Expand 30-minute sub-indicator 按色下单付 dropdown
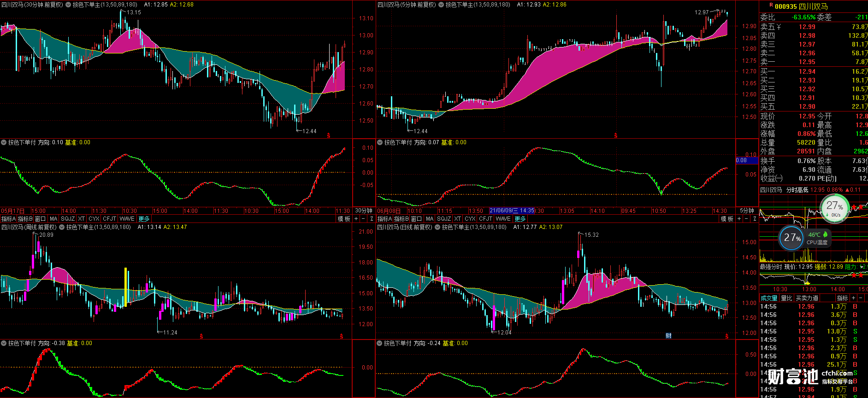The height and width of the screenshot is (398, 868). [4, 142]
